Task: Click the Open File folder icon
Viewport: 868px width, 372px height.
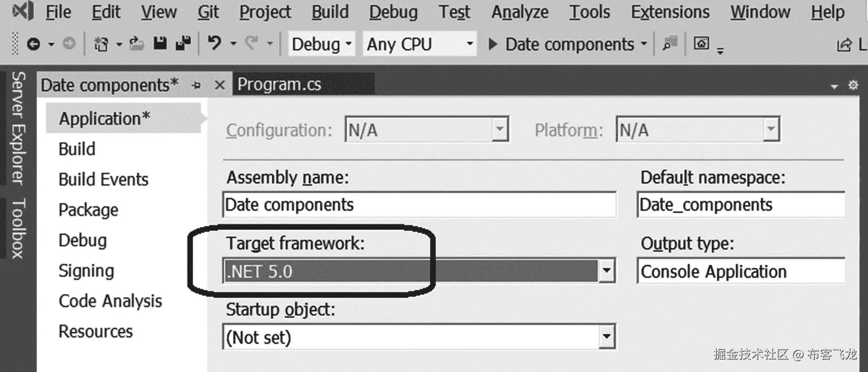Action: 136,44
